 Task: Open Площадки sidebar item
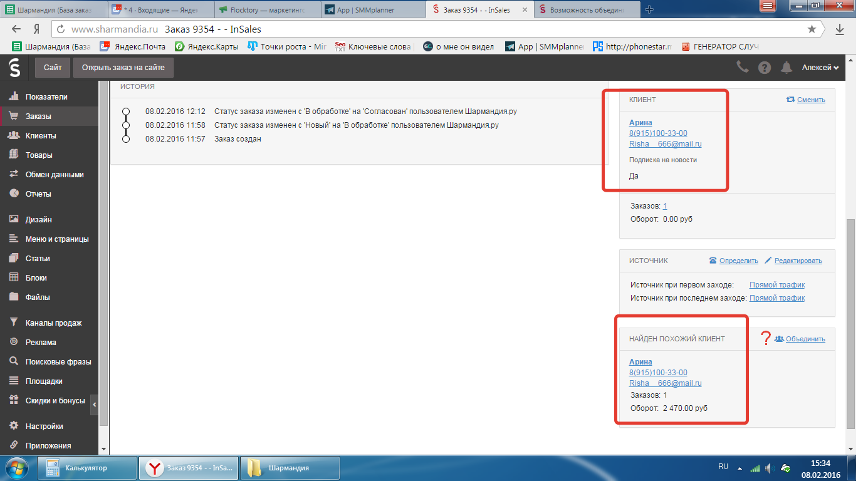point(44,381)
